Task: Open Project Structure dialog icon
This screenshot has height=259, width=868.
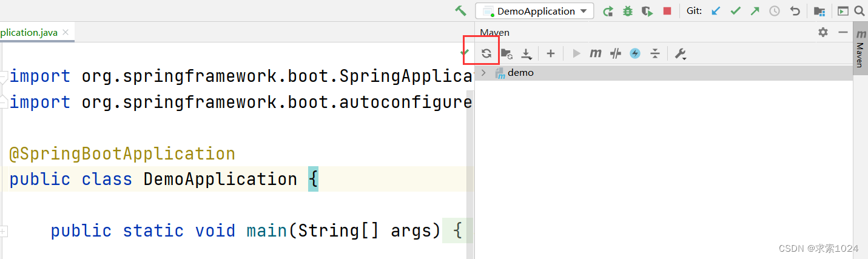Action: click(819, 11)
